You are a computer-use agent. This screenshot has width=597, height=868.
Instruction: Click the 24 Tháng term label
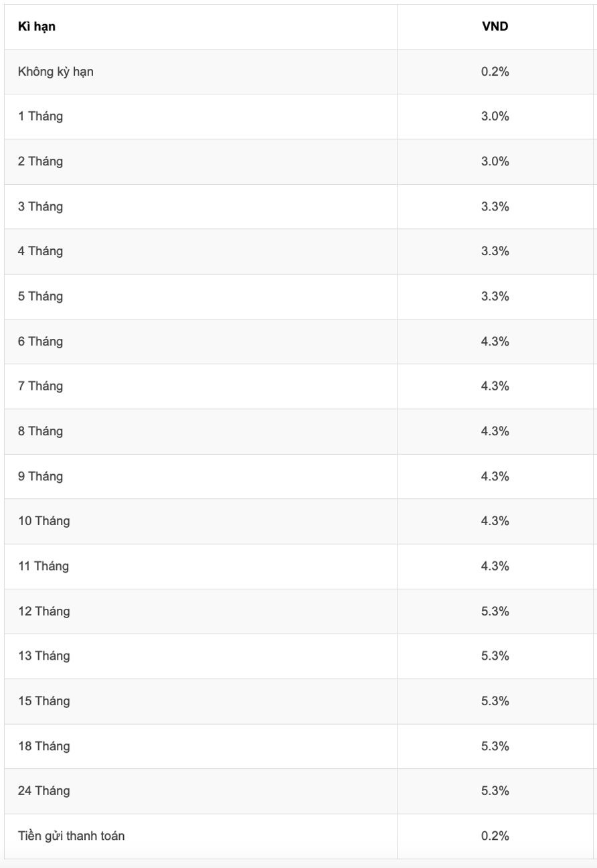pyautogui.click(x=44, y=791)
